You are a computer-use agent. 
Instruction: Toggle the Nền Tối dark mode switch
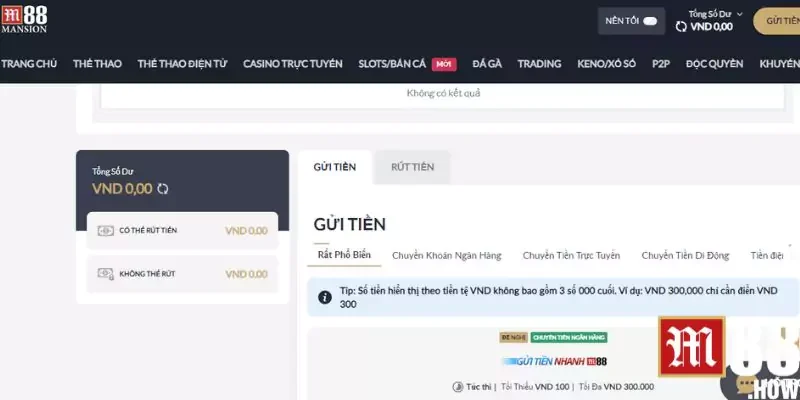[x=650, y=20]
